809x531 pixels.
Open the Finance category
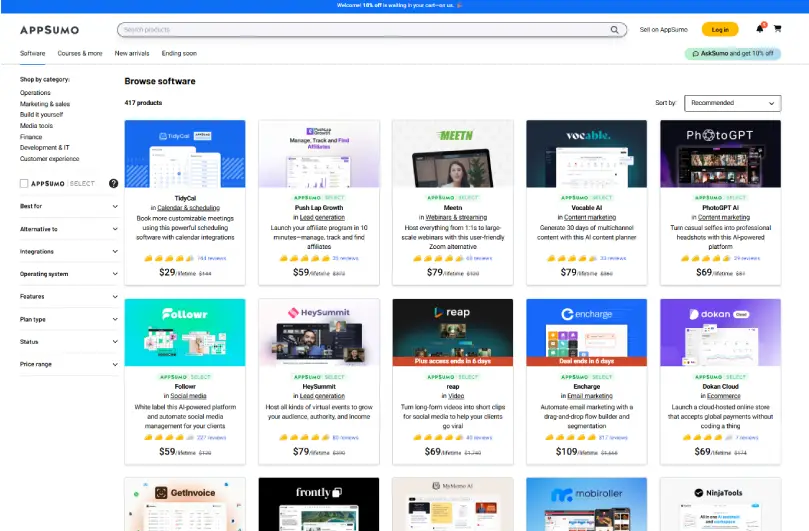pos(31,137)
